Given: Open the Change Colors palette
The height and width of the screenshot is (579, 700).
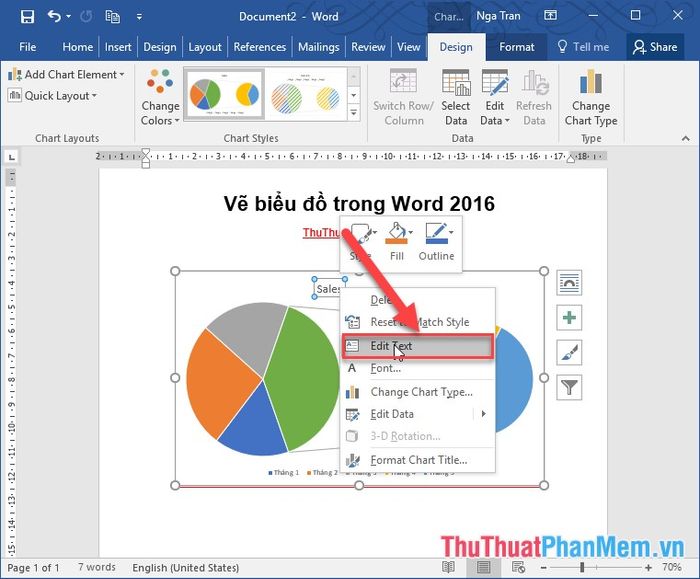Looking at the screenshot, I should 160,97.
